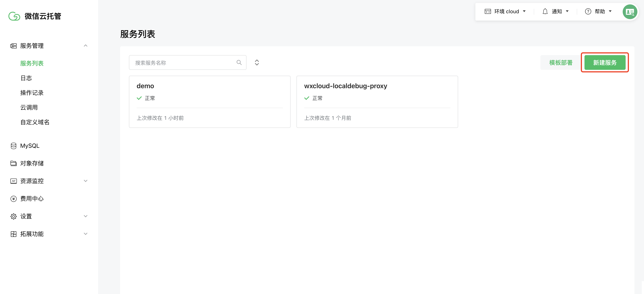Open 对象存储 object storage section
Viewport: 644px width, 294px height.
pos(32,163)
